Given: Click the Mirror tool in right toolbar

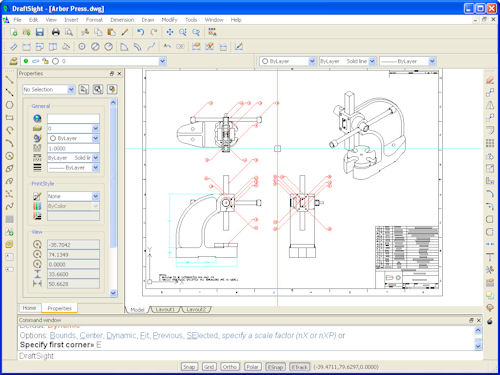Looking at the screenshot, I should tap(490, 105).
